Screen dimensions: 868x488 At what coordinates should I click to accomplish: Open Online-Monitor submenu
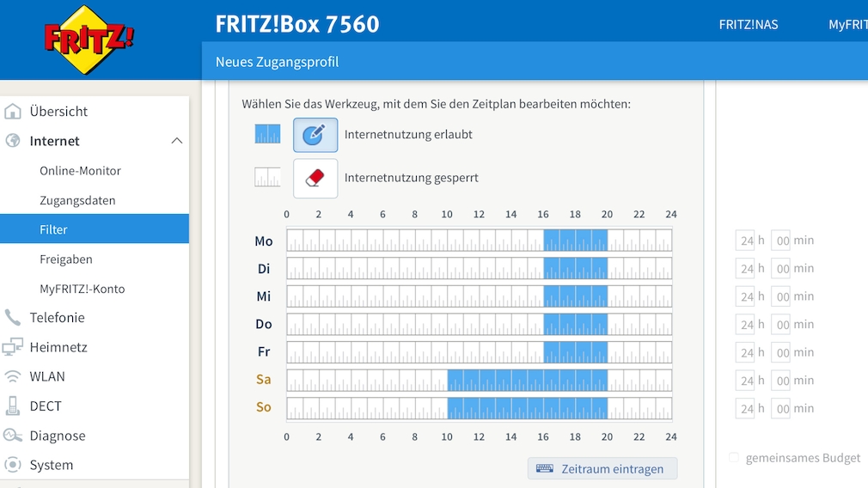[80, 170]
